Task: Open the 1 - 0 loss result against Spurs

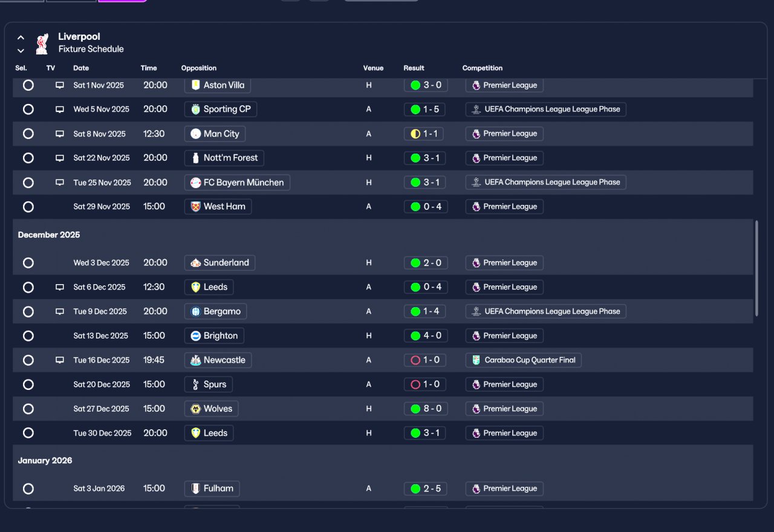Action: 426,384
